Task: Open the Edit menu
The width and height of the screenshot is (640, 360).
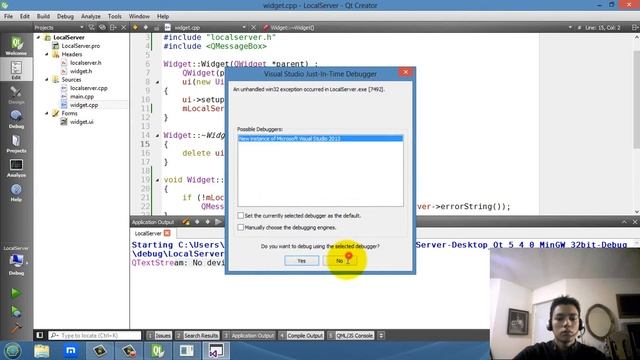Action: 25,16
